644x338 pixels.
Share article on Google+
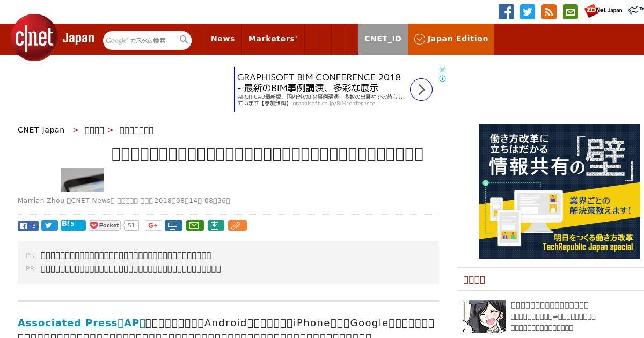tap(153, 225)
